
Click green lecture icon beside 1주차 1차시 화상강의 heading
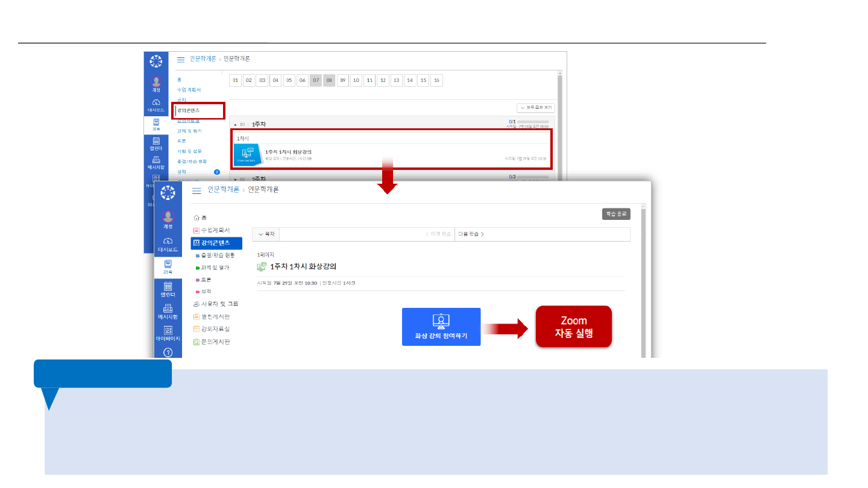[x=262, y=266]
